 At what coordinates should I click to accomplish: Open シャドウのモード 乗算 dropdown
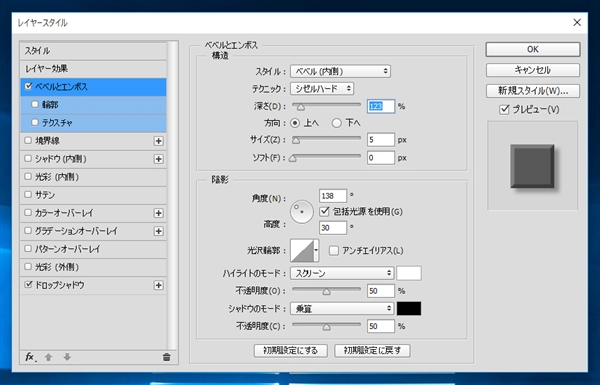(342, 308)
